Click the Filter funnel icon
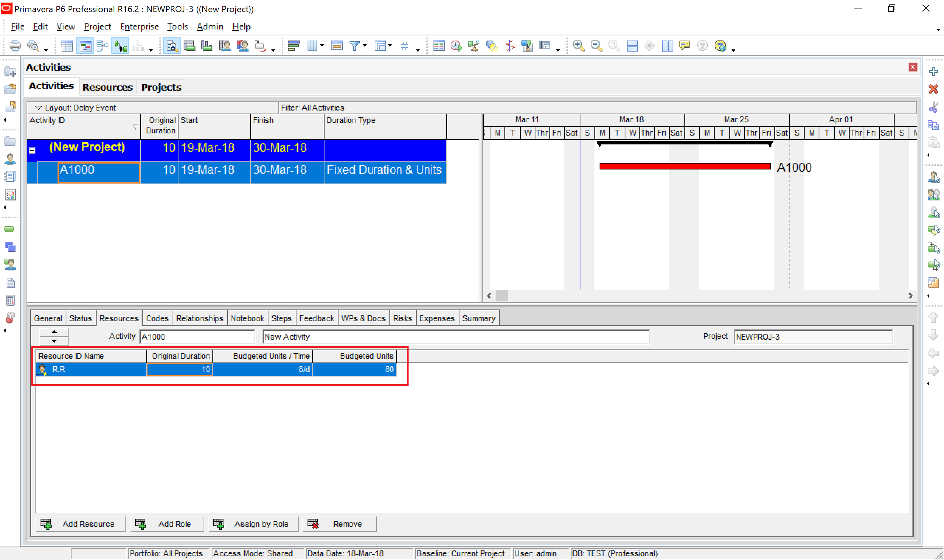 [x=354, y=46]
